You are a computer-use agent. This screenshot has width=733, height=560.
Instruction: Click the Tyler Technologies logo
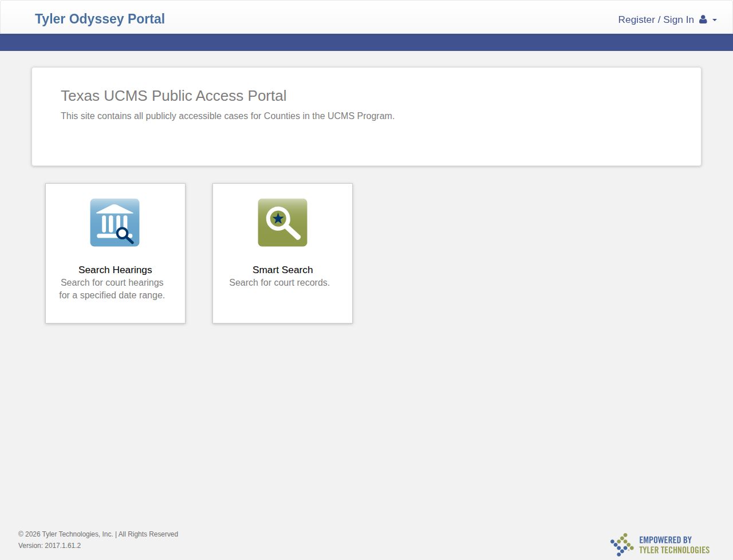(622, 545)
